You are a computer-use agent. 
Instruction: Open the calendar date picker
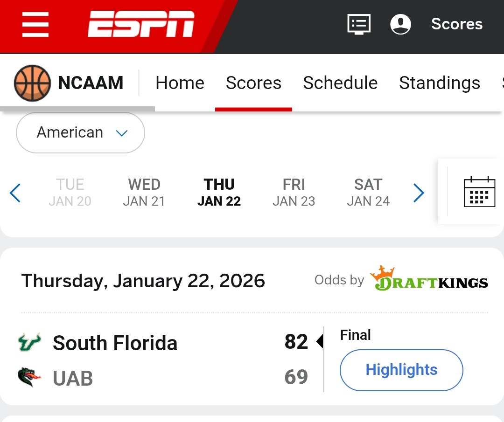(x=479, y=192)
